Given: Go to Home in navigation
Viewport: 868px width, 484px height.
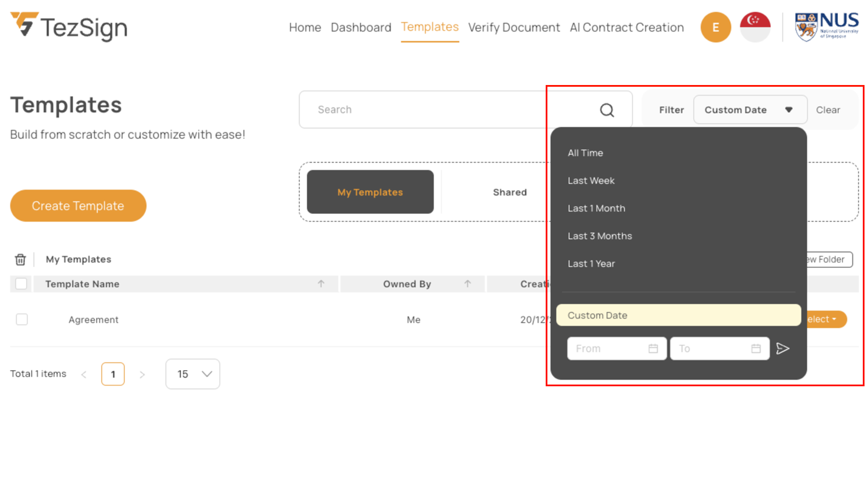Looking at the screenshot, I should (305, 27).
